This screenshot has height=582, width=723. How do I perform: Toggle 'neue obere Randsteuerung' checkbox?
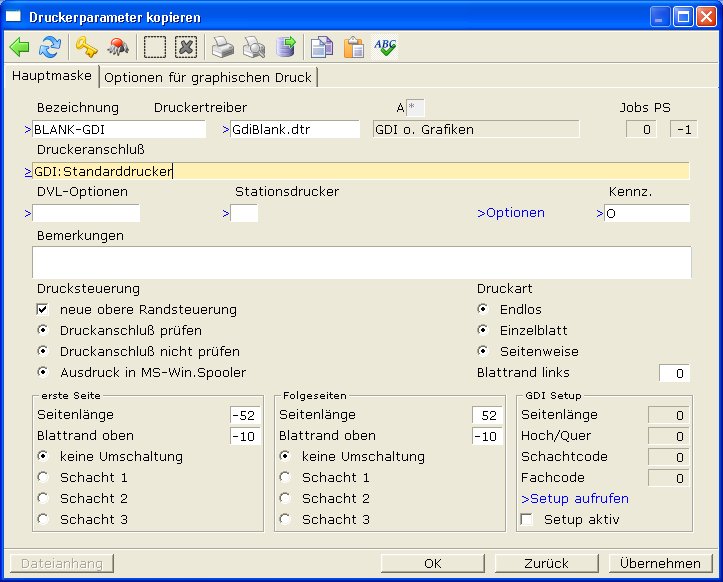pos(43,310)
